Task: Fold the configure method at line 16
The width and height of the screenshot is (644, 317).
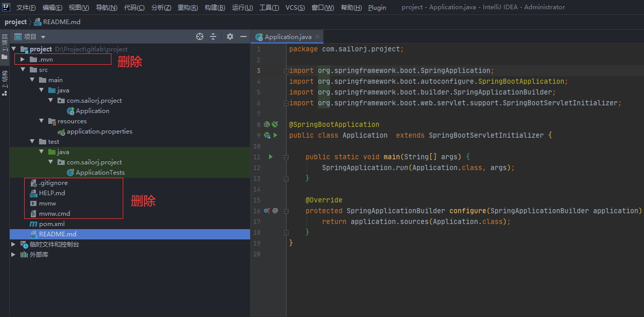Action: pyautogui.click(x=287, y=211)
